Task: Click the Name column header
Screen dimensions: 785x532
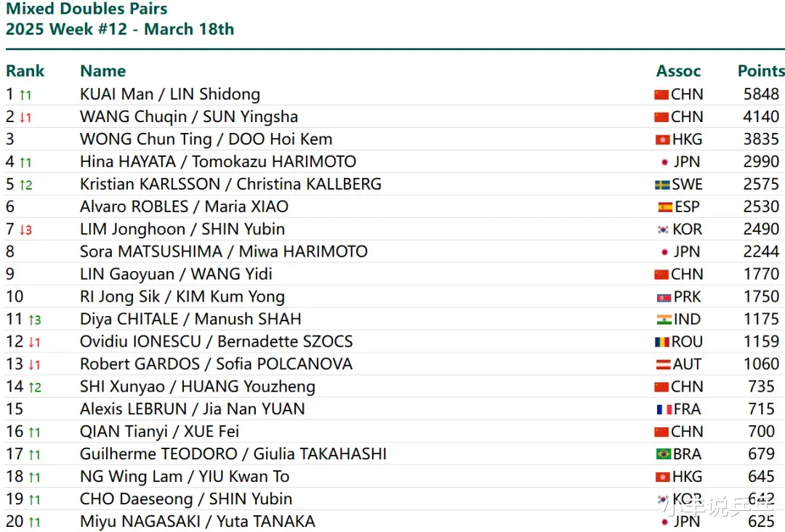Action: coord(102,71)
